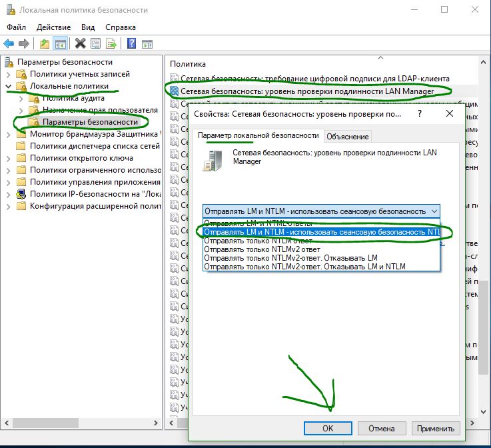Open the Действие menu
This screenshot has height=448, width=491.
[x=53, y=27]
